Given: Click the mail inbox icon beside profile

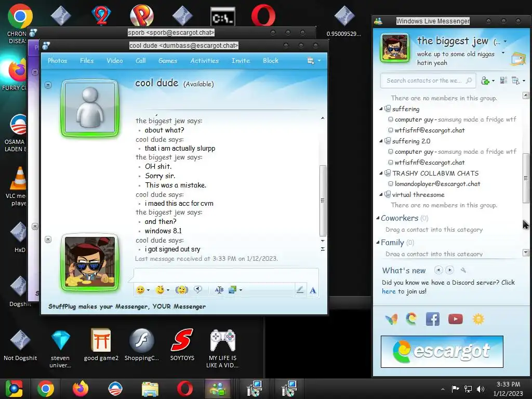Looking at the screenshot, I should [518, 59].
